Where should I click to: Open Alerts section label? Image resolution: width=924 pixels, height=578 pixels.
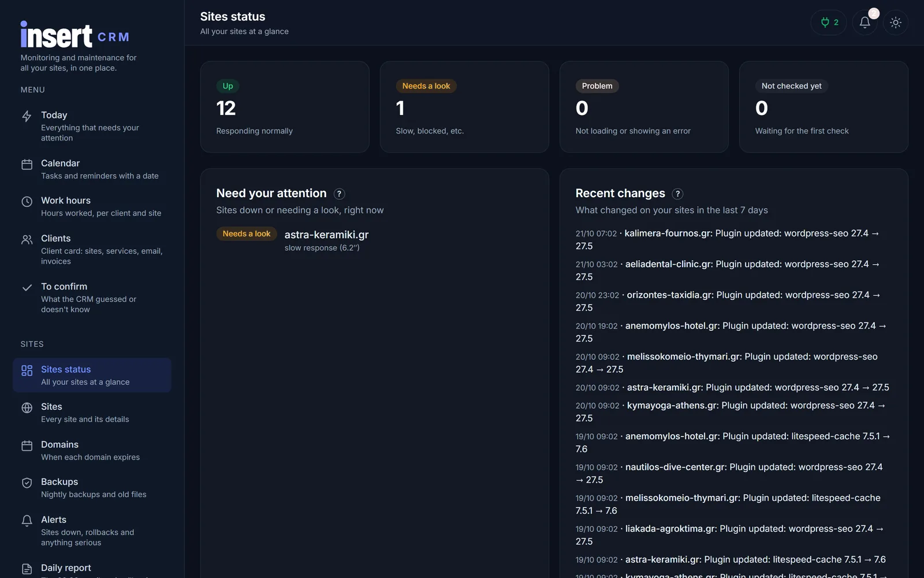[53, 520]
